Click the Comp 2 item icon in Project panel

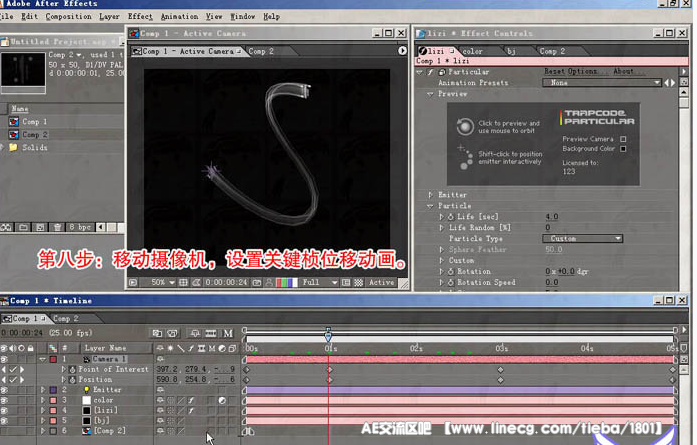click(13, 134)
